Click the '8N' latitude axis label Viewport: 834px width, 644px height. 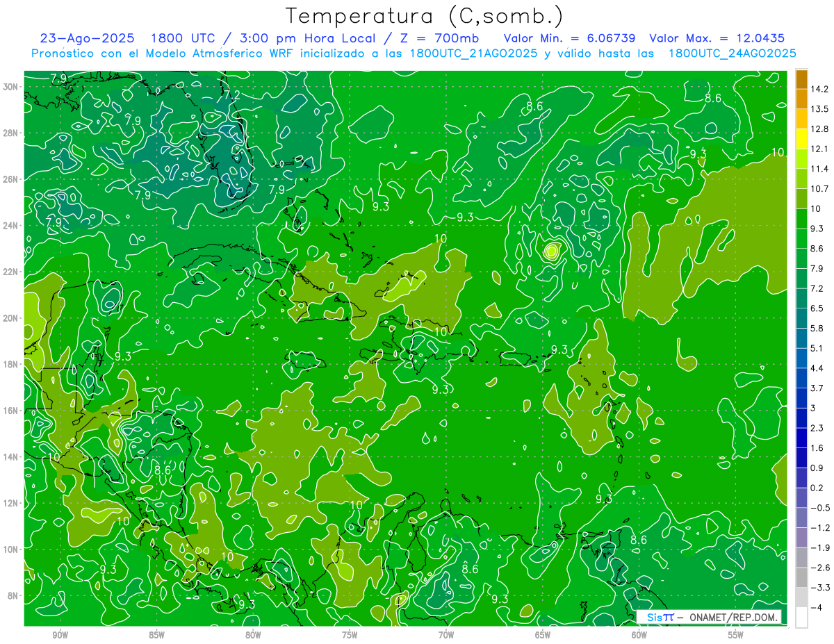(x=13, y=595)
